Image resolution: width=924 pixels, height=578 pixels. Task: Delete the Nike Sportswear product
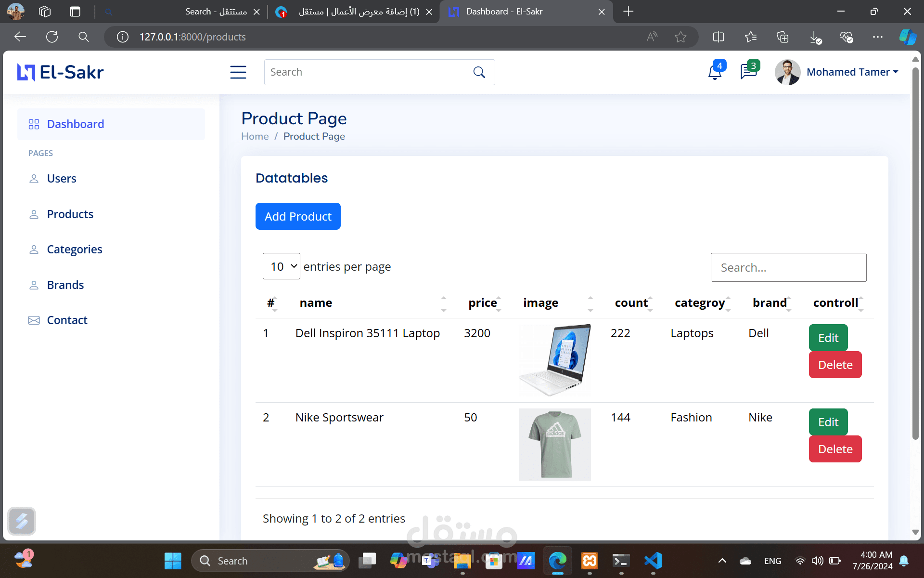click(835, 449)
